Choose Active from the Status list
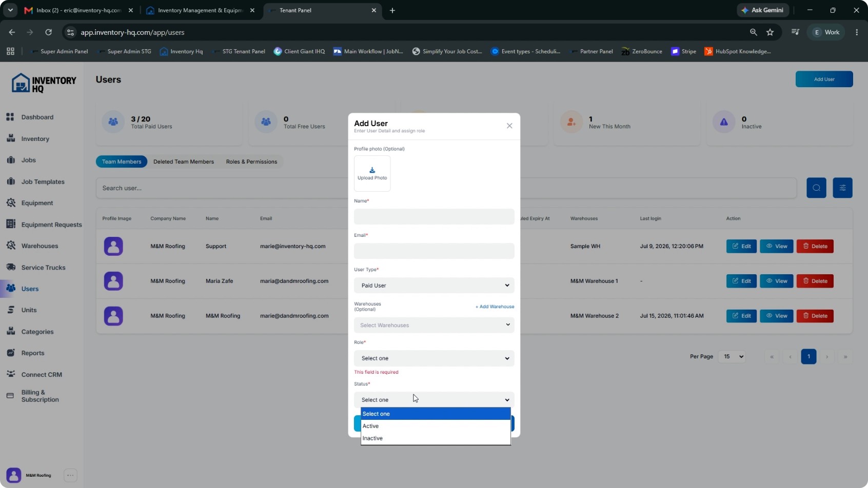This screenshot has height=488, width=868. coord(436,426)
